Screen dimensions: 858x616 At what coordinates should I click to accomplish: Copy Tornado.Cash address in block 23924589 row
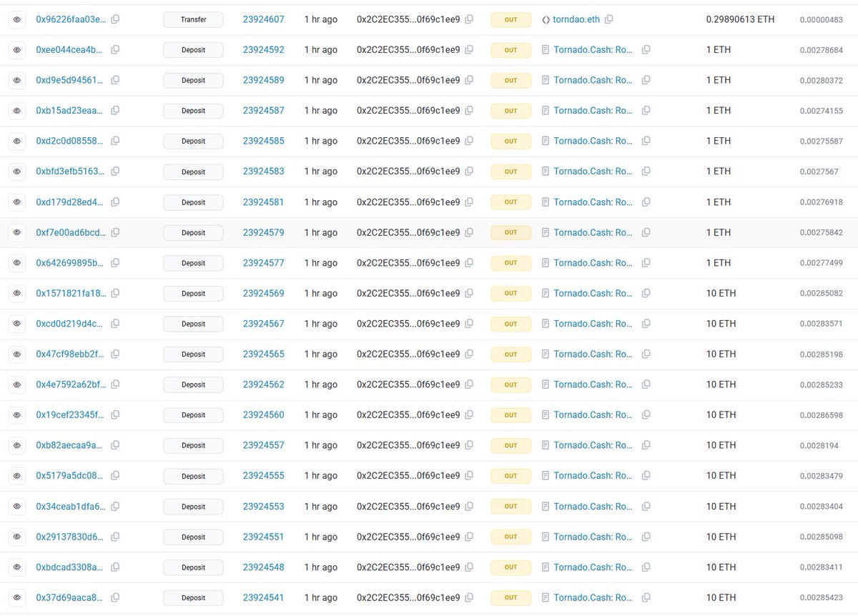pyautogui.click(x=646, y=80)
